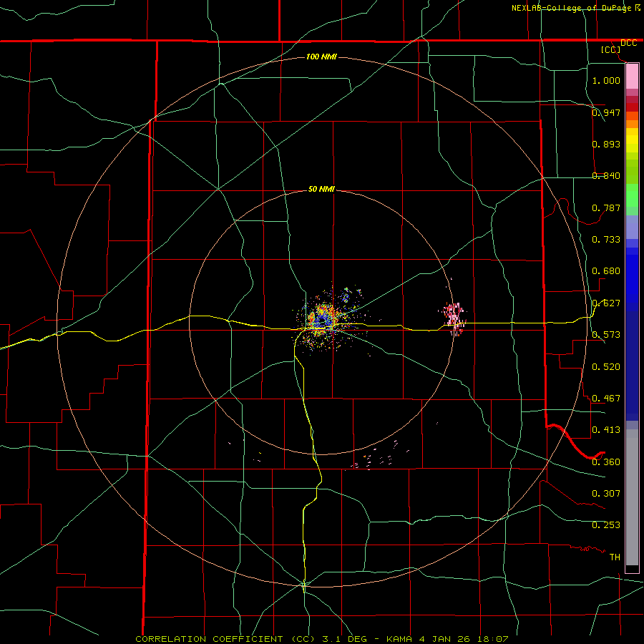This screenshot has height=644, width=644.
Task: Select the 0.840 scale value
Action: (x=606, y=176)
